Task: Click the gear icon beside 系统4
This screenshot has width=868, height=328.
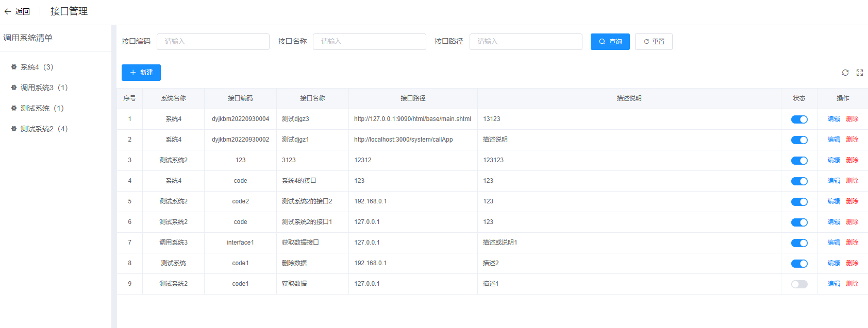Action: coord(14,67)
